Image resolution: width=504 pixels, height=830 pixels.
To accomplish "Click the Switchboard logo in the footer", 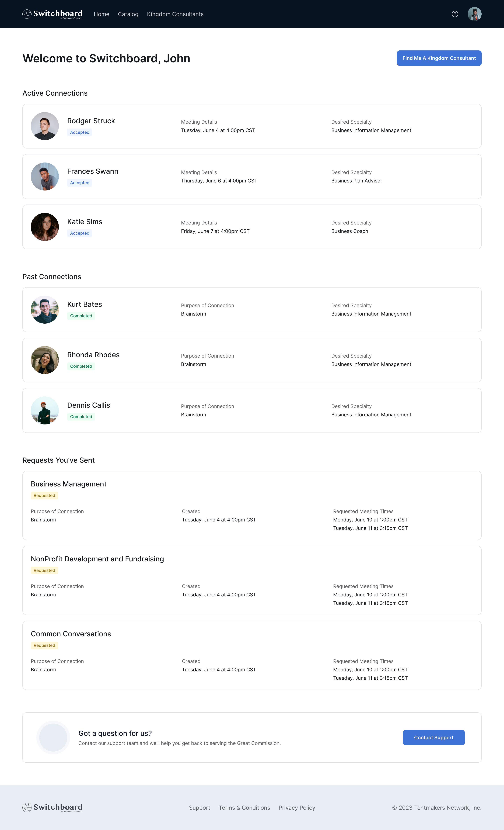I will 52,808.
